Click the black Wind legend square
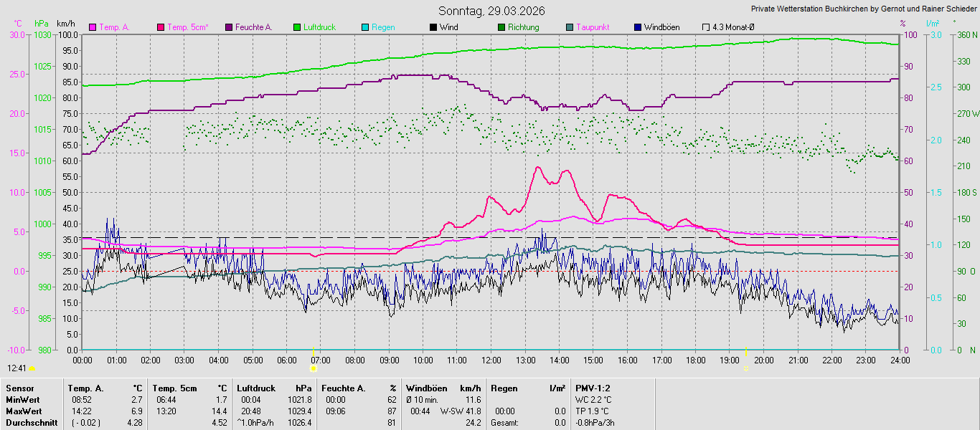 433,27
